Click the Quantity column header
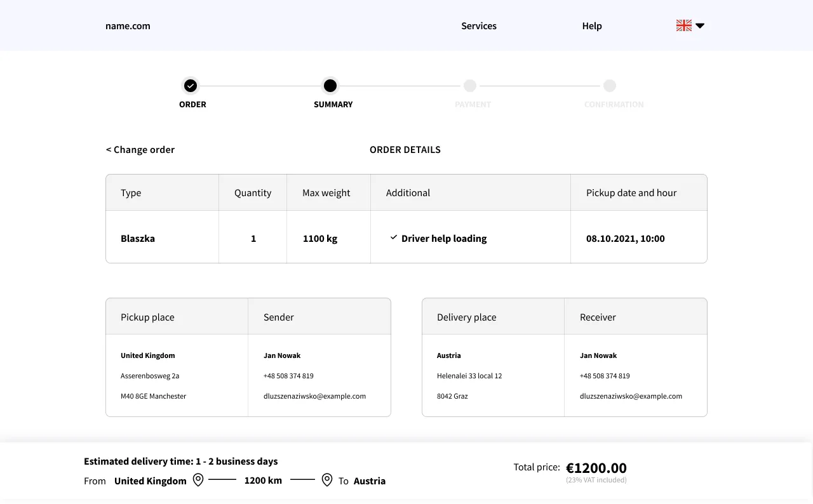This screenshot has height=504, width=813. coord(253,193)
